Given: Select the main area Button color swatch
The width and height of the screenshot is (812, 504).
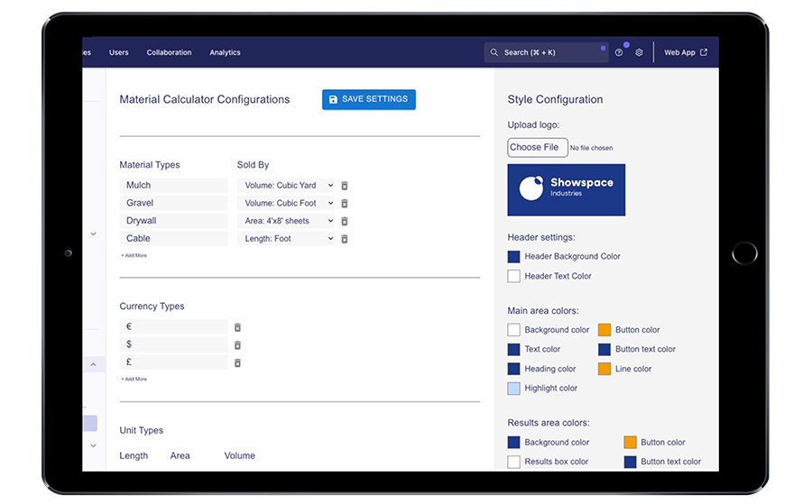Looking at the screenshot, I should [x=604, y=330].
